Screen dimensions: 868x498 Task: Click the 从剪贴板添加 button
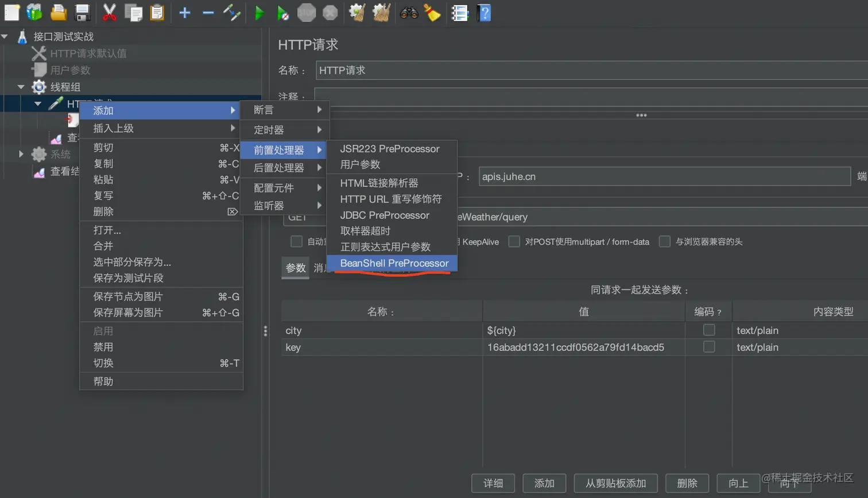pos(615,483)
